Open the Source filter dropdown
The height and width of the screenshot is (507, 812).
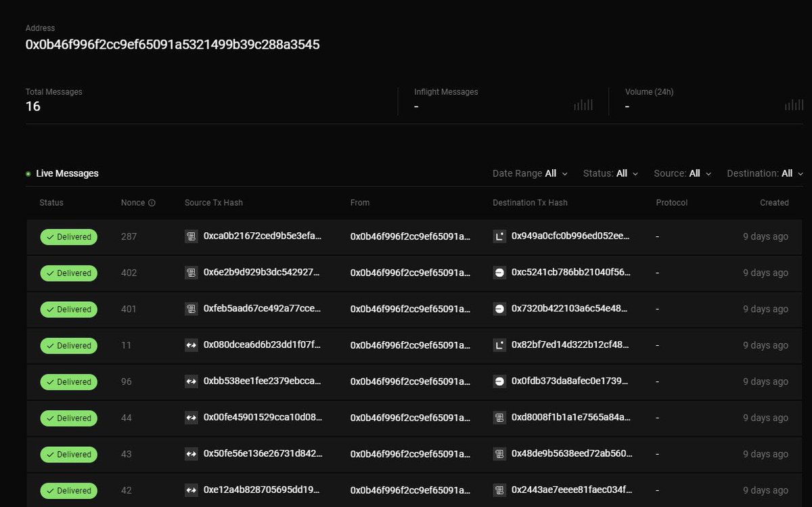(683, 173)
